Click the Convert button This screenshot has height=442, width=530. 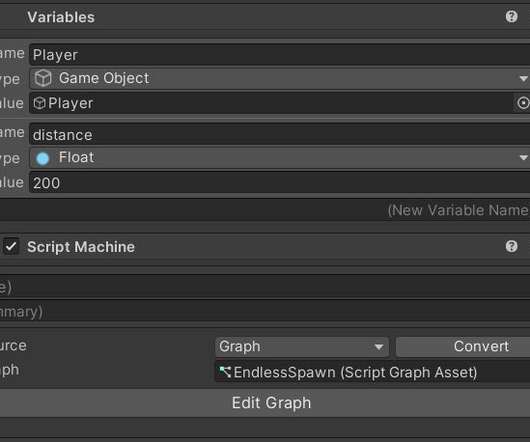coord(463,346)
